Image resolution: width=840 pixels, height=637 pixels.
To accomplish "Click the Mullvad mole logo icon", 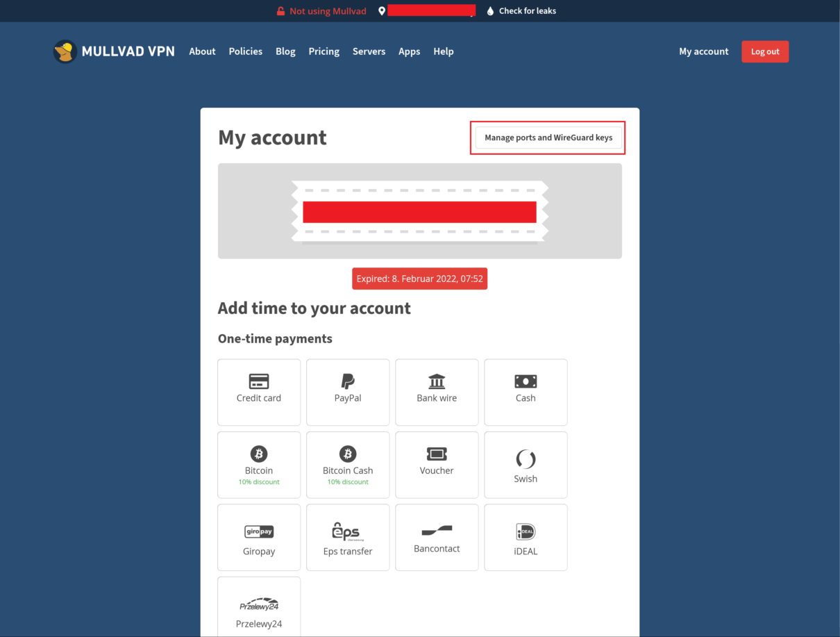I will pyautogui.click(x=65, y=51).
